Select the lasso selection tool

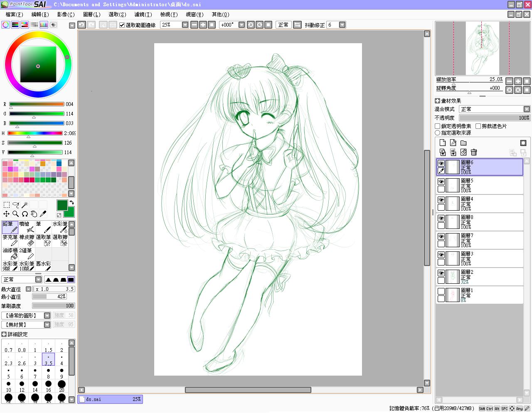click(x=16, y=205)
